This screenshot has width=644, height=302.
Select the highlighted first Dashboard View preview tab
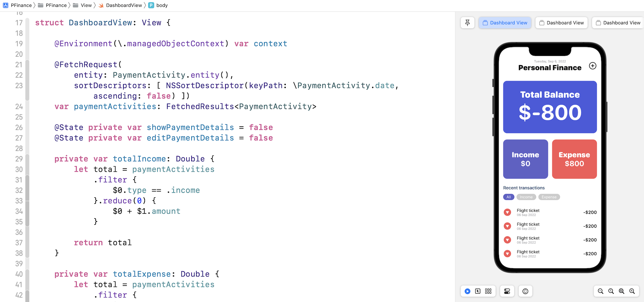tap(505, 23)
